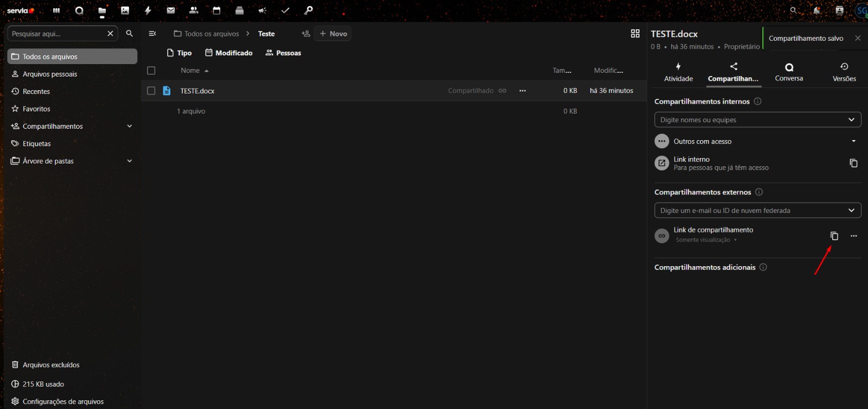The image size is (868, 409).
Task: Expand Outros com acesso
Action: [853, 141]
